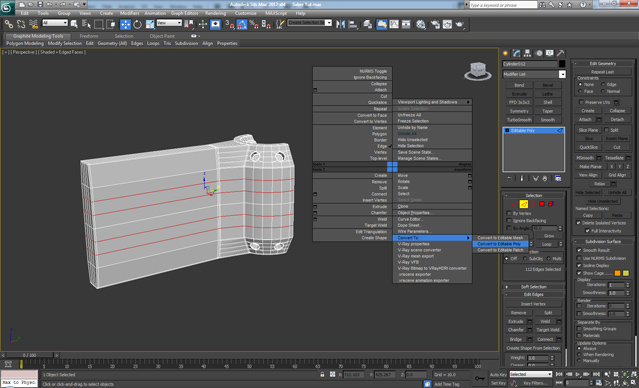This screenshot has height=388, width=639.
Task: Toggle the Full Interactivity checkbox
Action: [587, 231]
